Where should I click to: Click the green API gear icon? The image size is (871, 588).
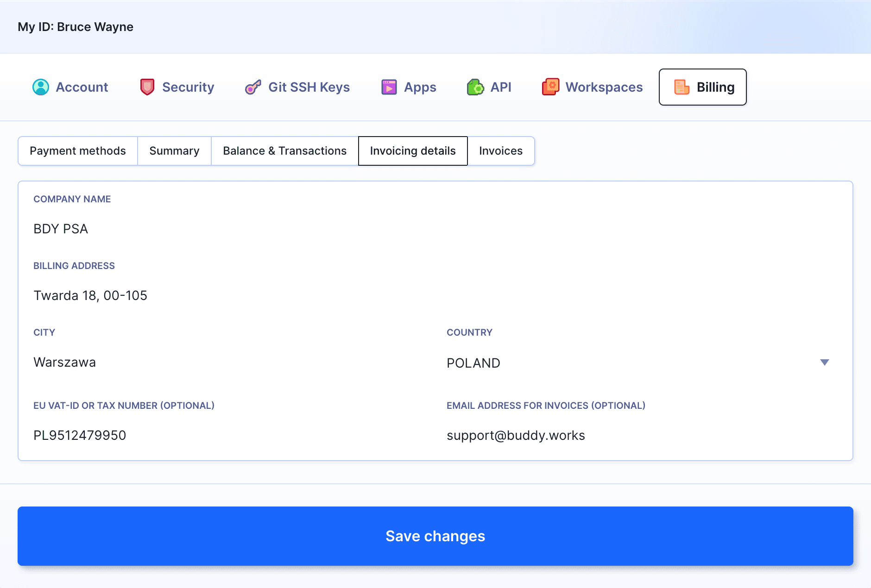coord(475,87)
